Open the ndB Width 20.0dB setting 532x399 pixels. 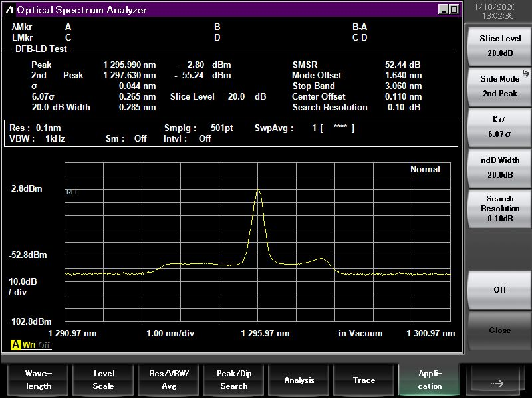click(499, 168)
